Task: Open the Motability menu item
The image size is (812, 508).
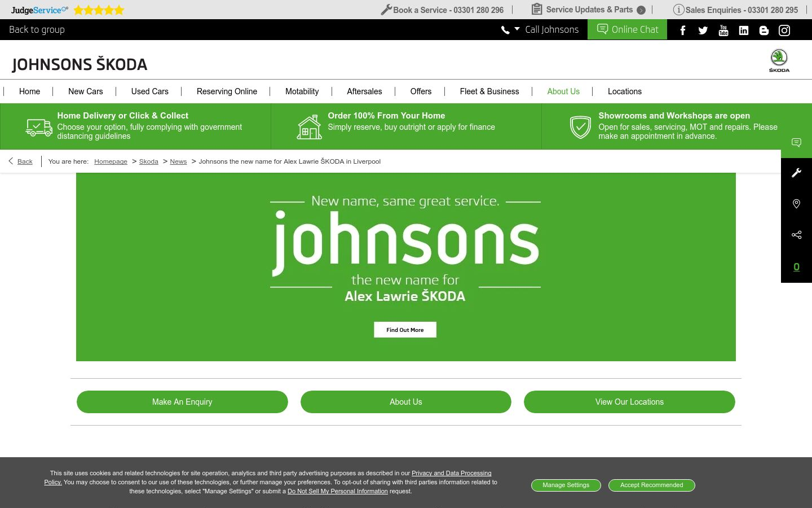Action: [302, 91]
